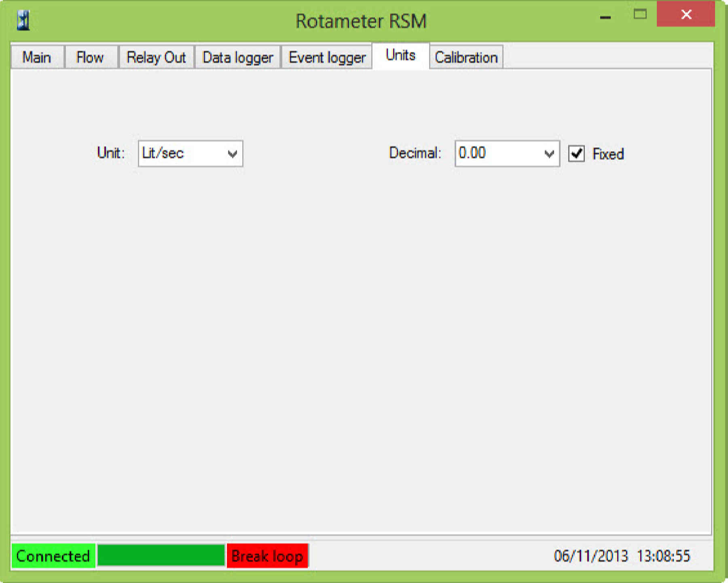Click the green Connected status indicator

click(x=53, y=556)
